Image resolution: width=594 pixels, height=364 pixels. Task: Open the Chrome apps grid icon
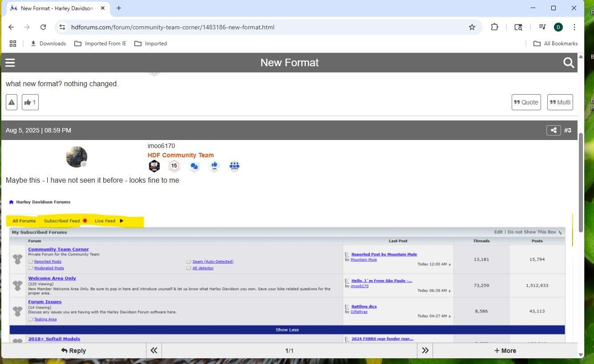pos(13,44)
